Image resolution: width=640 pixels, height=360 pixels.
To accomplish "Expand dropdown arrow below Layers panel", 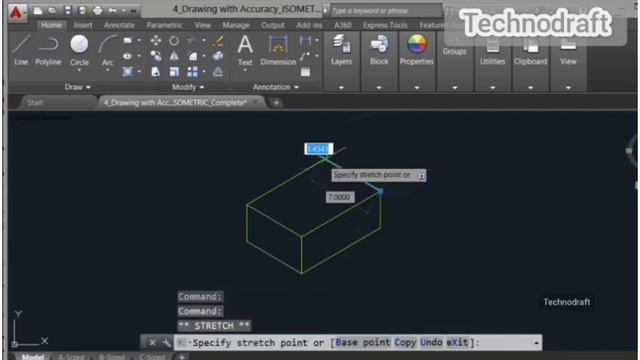I will click(x=341, y=87).
